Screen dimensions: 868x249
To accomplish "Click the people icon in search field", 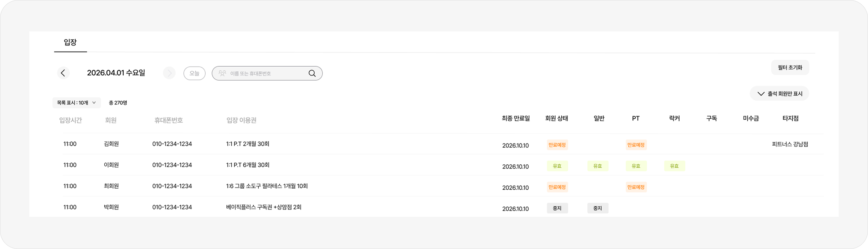I will [x=222, y=73].
